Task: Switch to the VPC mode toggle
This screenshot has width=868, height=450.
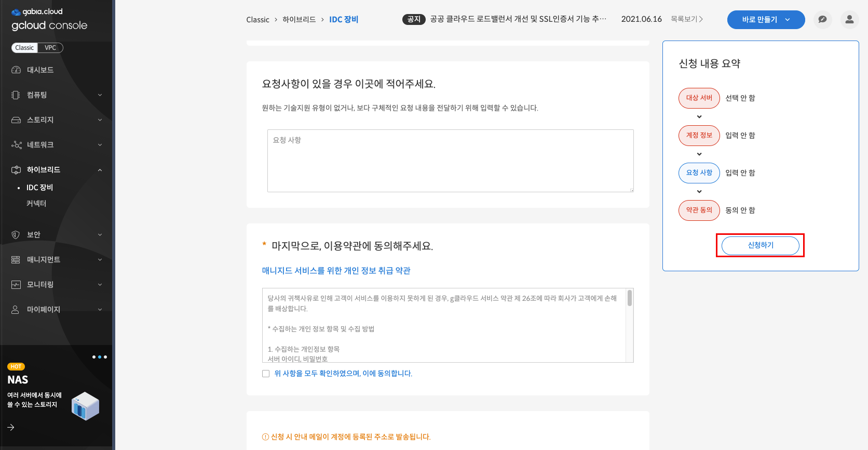Action: coord(50,48)
